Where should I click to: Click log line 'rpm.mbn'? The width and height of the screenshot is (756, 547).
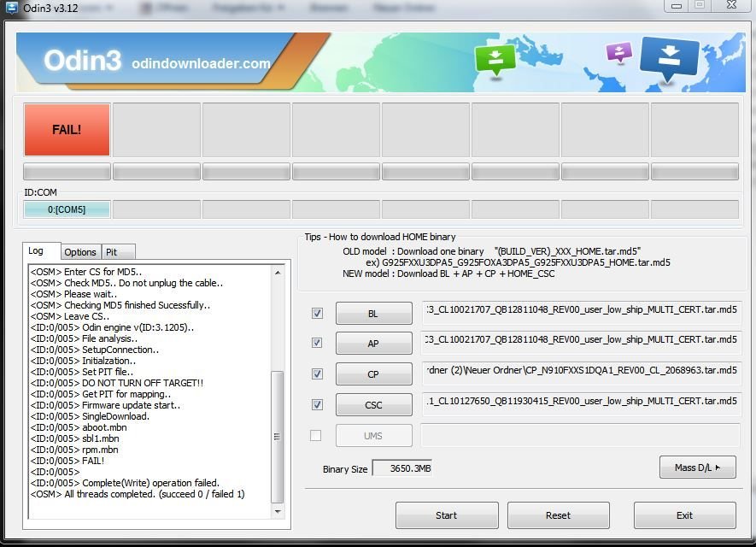(74, 450)
